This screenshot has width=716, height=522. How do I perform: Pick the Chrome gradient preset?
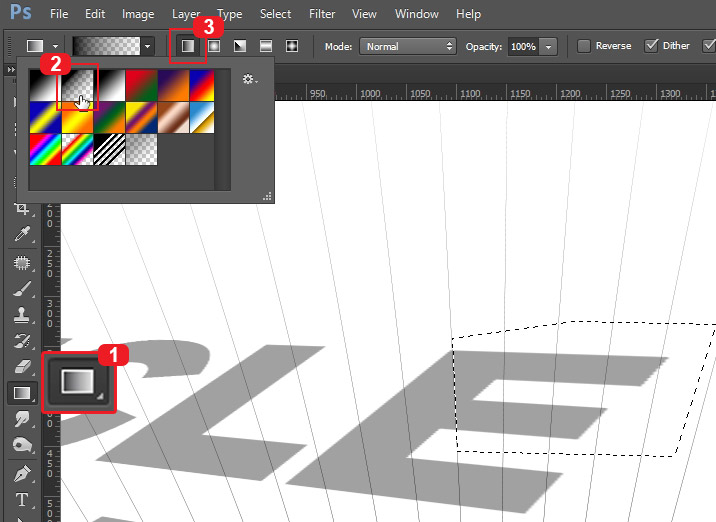pos(202,117)
